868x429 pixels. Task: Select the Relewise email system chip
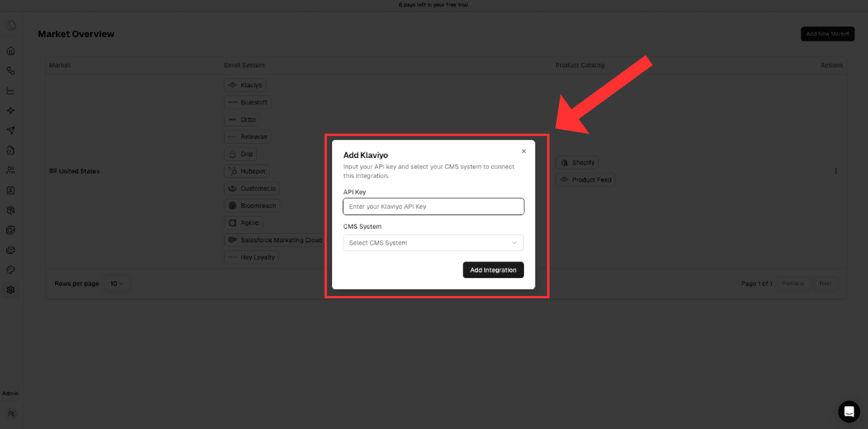click(x=247, y=137)
